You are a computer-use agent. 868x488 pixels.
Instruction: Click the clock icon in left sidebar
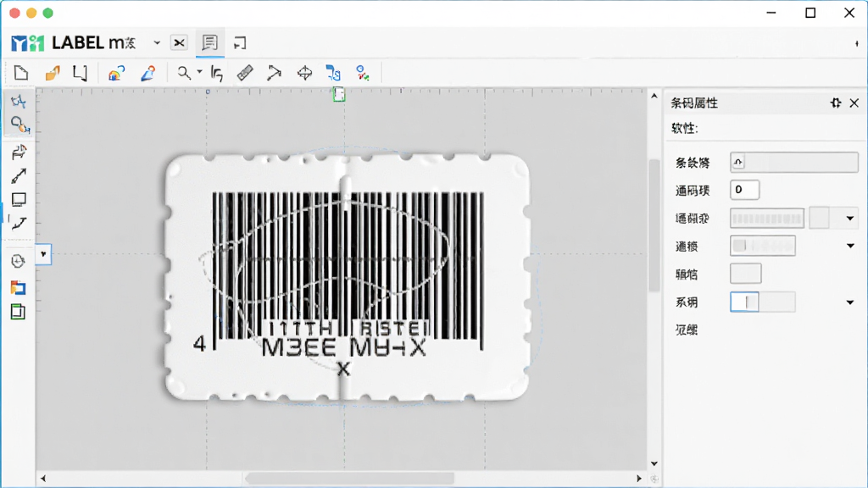(18, 261)
